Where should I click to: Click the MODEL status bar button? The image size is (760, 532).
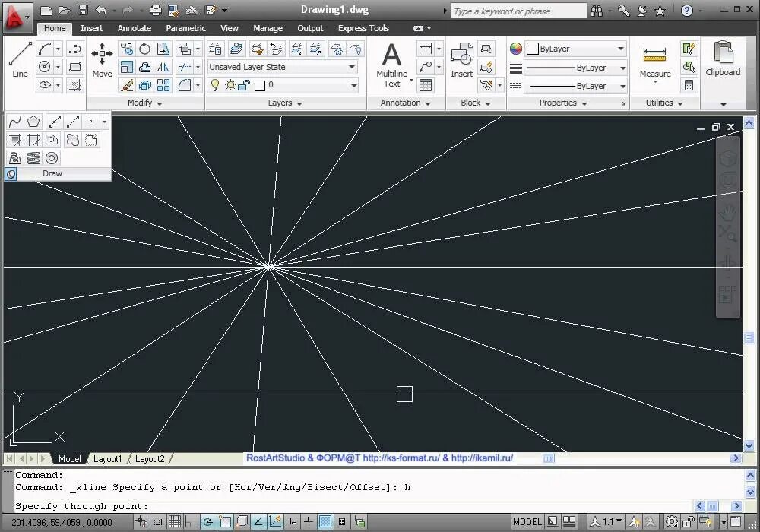[527, 522]
